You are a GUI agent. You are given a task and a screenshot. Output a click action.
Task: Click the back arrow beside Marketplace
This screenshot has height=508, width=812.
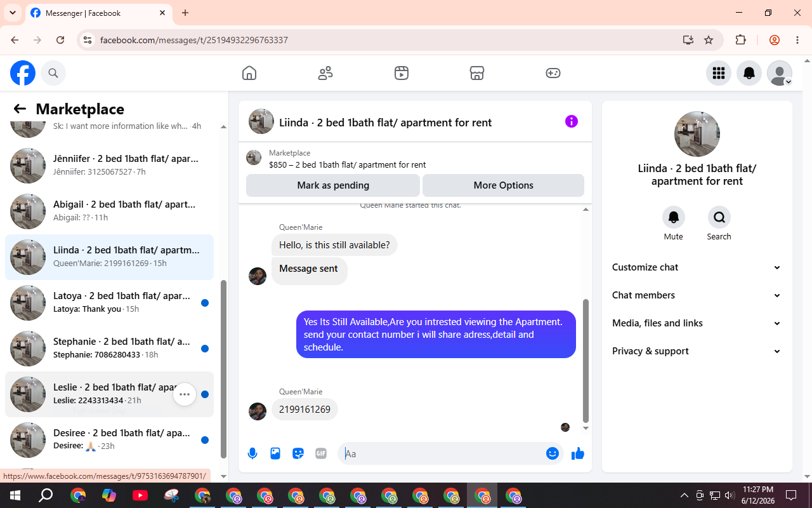click(20, 109)
